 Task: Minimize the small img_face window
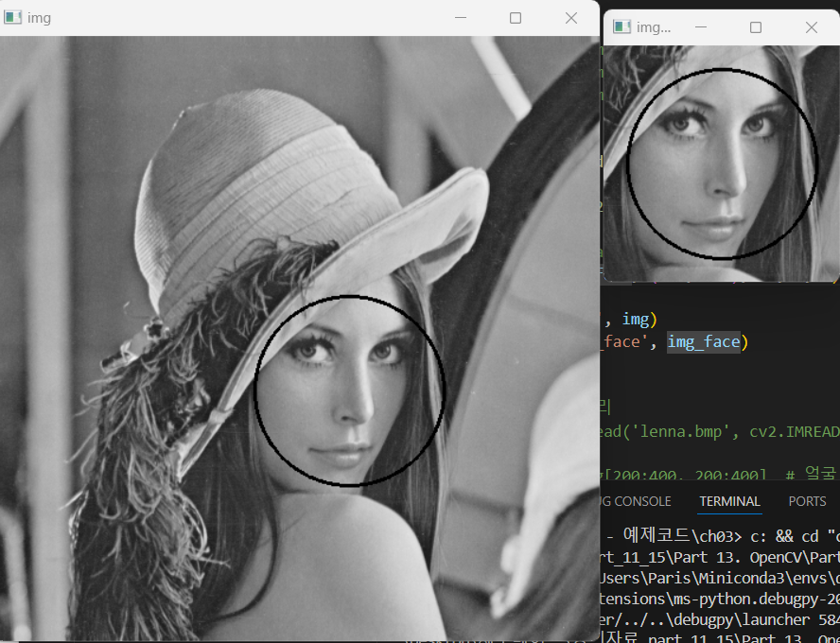click(700, 26)
